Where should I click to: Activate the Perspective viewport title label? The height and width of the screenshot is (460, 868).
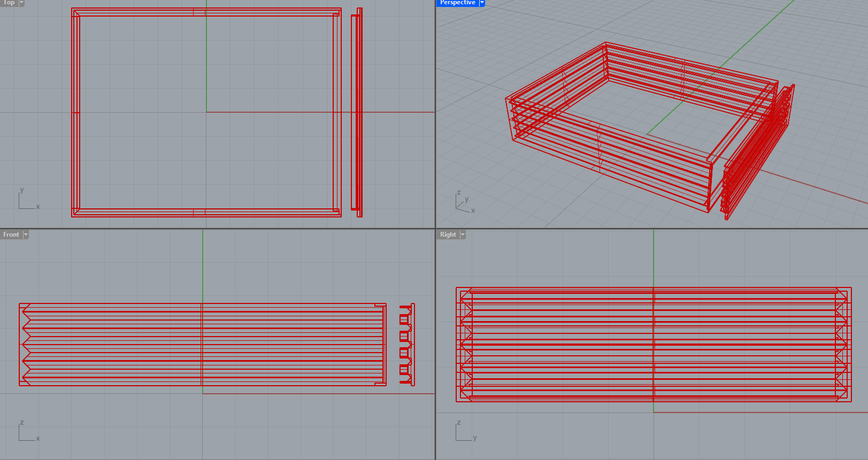(457, 3)
